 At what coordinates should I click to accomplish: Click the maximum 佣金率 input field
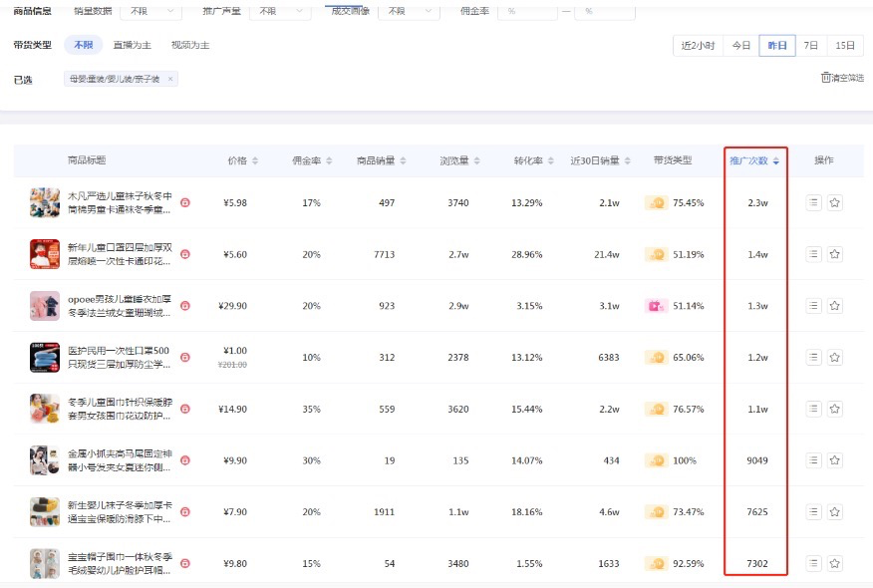click(605, 11)
